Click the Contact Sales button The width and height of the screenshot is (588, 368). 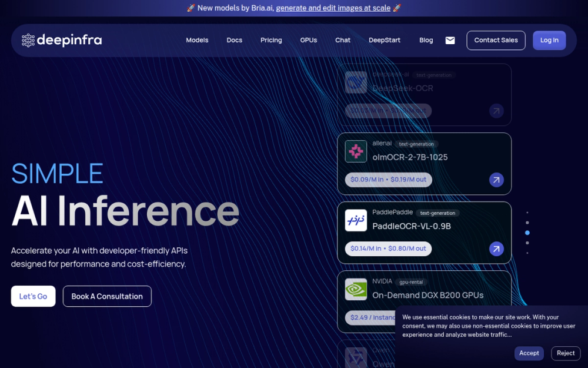[x=496, y=40]
